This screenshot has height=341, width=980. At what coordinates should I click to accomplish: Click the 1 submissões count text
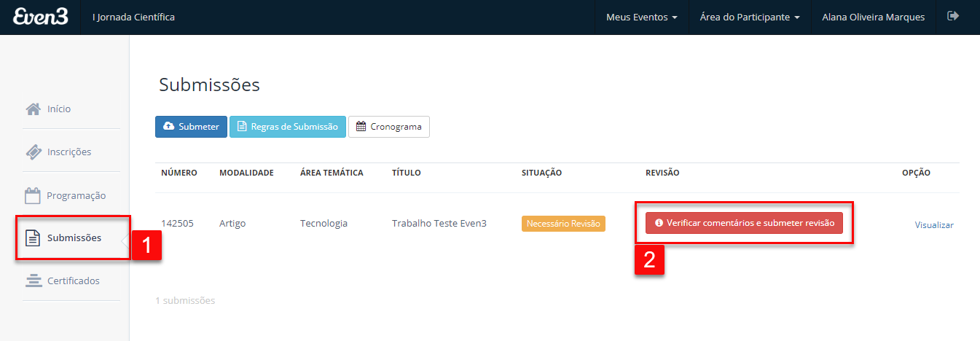(185, 300)
